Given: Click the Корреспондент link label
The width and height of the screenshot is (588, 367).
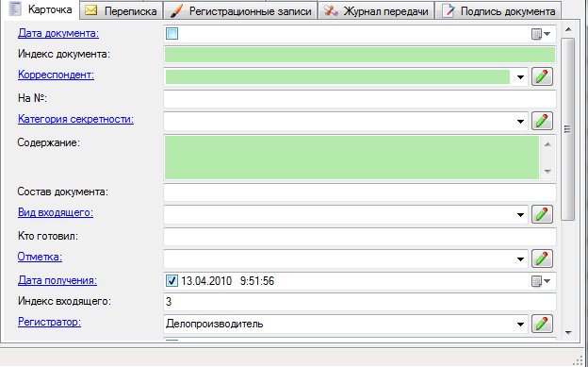Looking at the screenshot, I should [x=56, y=75].
